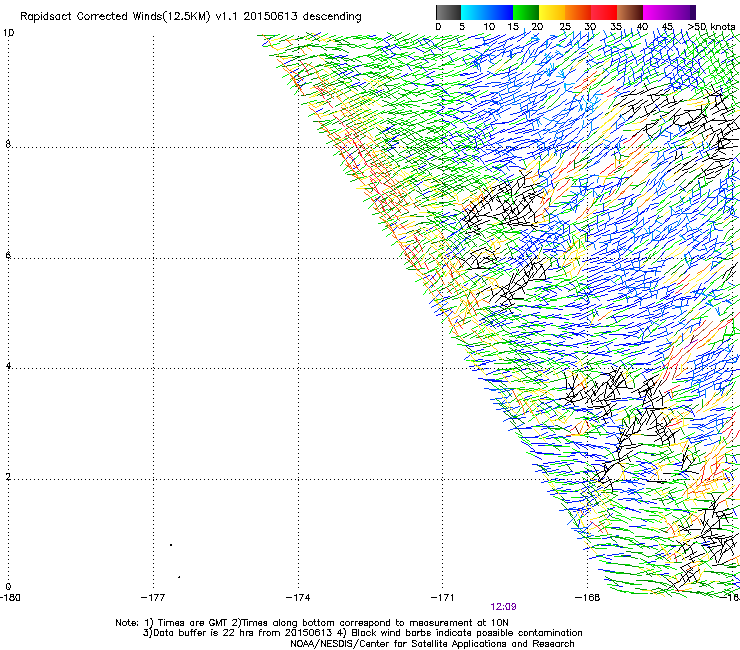Select the cyan 5-10 knots color band

tap(474, 12)
